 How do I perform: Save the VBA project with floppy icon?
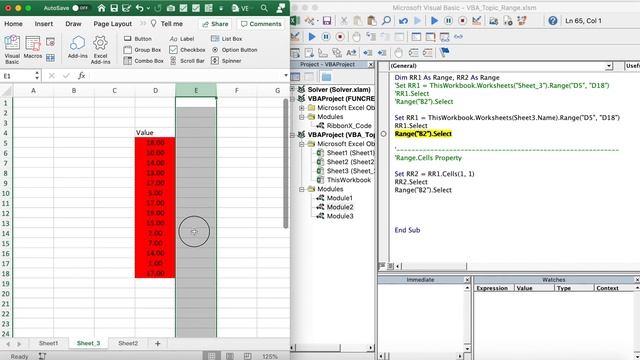327,21
